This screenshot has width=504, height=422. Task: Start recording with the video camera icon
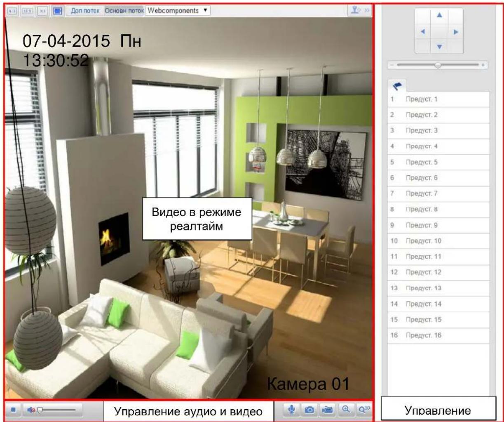point(328,410)
